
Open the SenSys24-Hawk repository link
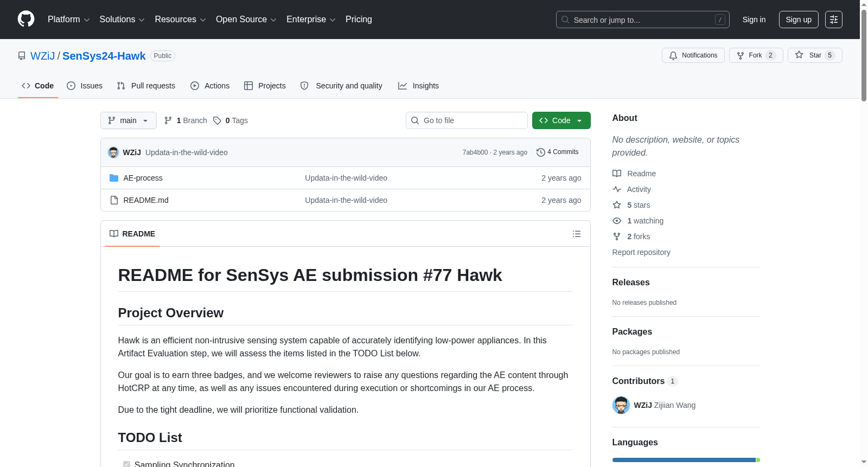[x=104, y=56]
